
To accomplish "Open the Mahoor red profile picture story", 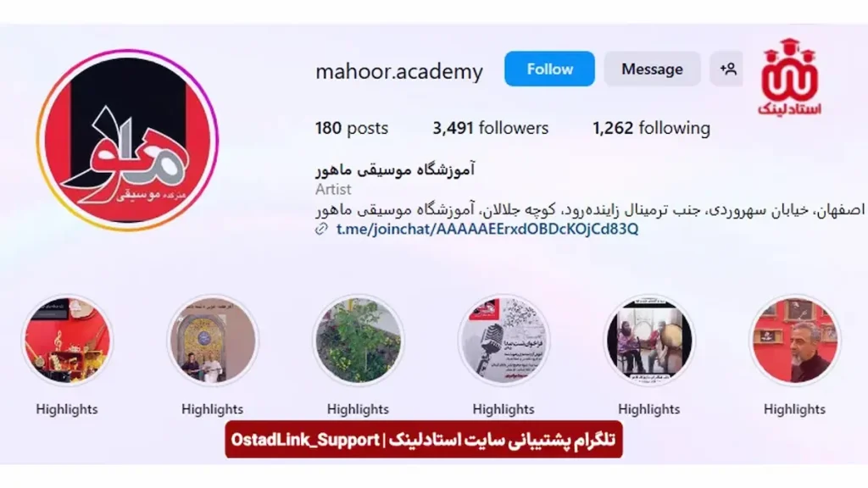I will (128, 141).
